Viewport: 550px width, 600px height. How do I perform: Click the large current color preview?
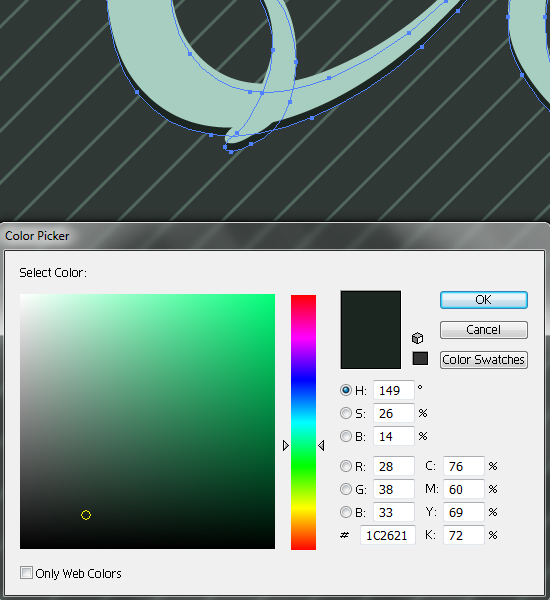pos(371,330)
